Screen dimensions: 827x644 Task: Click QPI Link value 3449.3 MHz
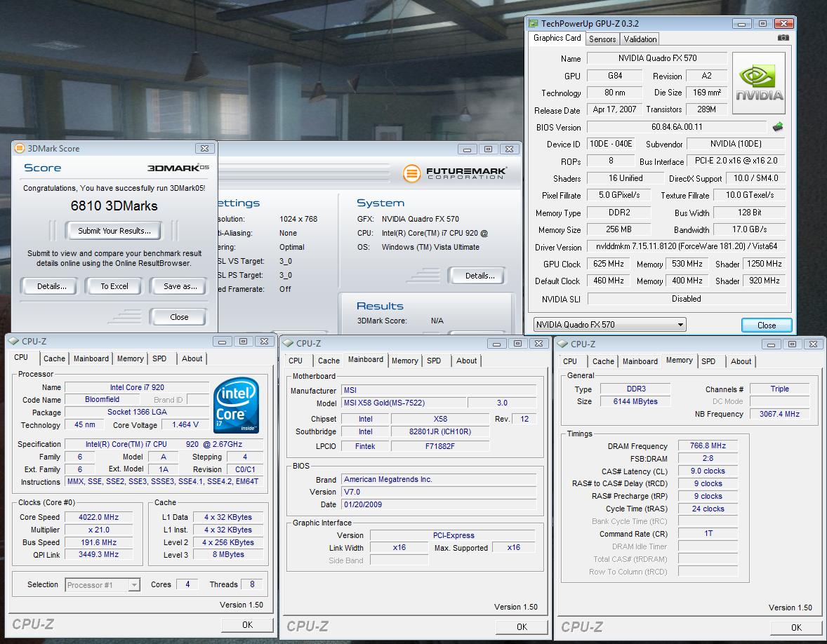click(x=98, y=554)
